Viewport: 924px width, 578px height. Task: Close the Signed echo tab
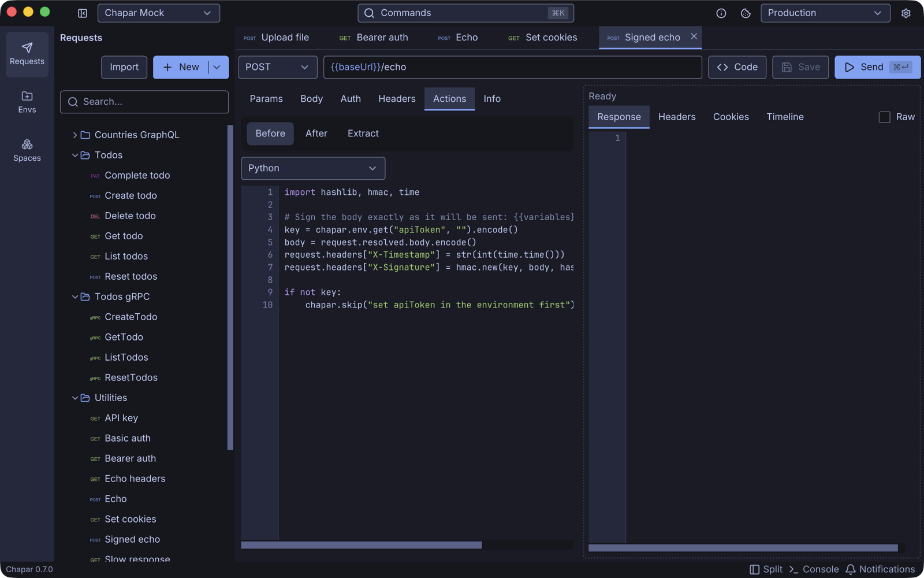694,36
